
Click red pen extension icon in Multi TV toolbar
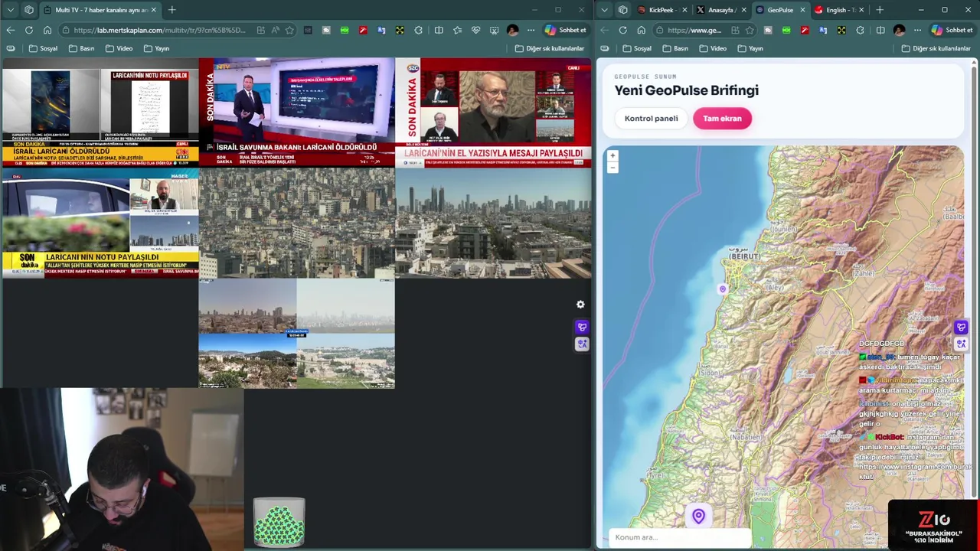[363, 30]
